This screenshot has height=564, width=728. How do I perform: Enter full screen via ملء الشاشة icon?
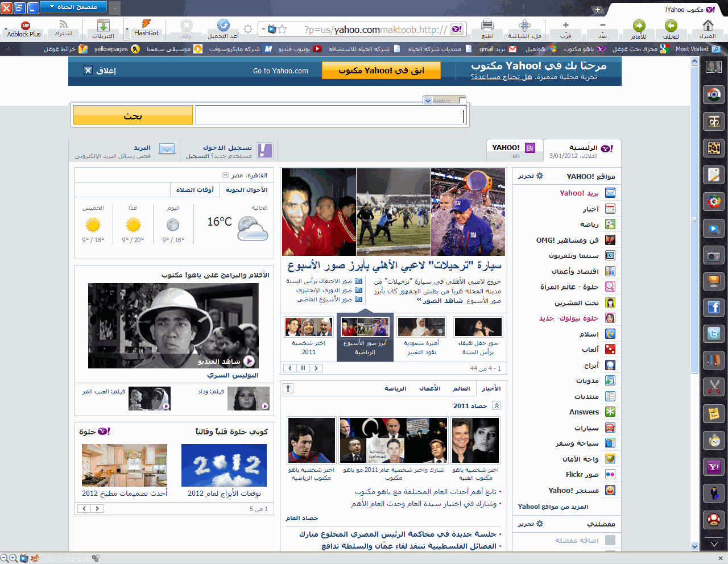click(525, 25)
